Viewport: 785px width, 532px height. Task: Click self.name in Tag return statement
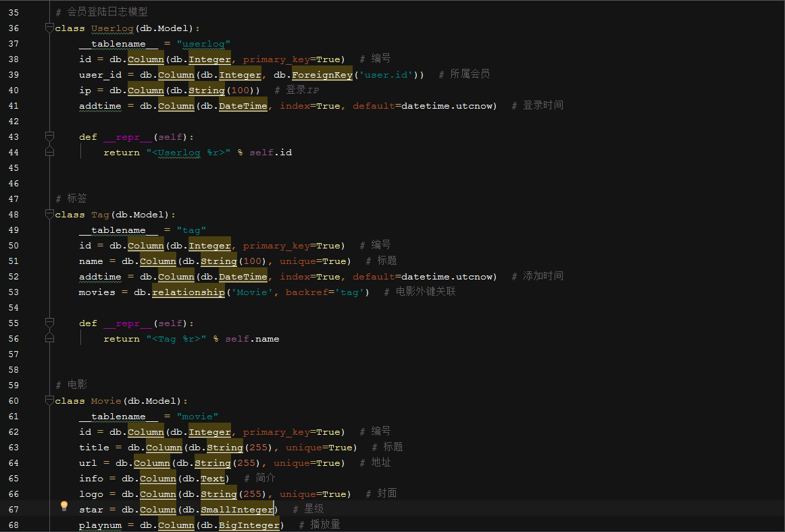pyautogui.click(x=253, y=339)
